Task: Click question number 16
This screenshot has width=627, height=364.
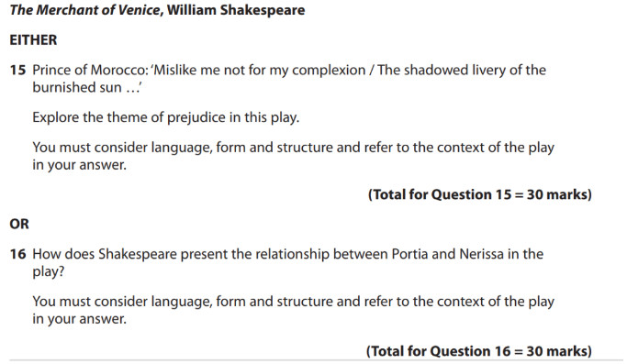Action: point(17,254)
